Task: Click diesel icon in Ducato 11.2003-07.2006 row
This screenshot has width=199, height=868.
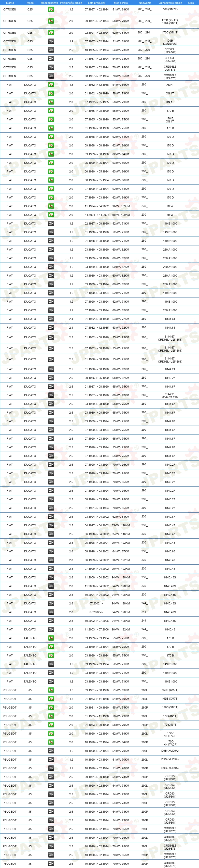Action: 51,629
